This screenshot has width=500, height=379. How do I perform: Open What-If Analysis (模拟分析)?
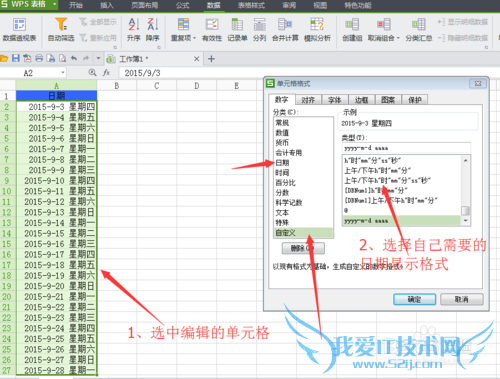(x=317, y=30)
